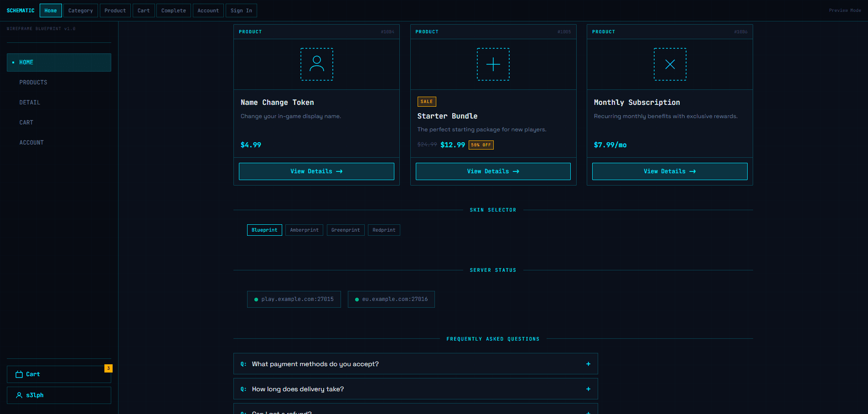Click the X icon on Monthly Subscription card
The width and height of the screenshot is (868, 414).
point(670,64)
